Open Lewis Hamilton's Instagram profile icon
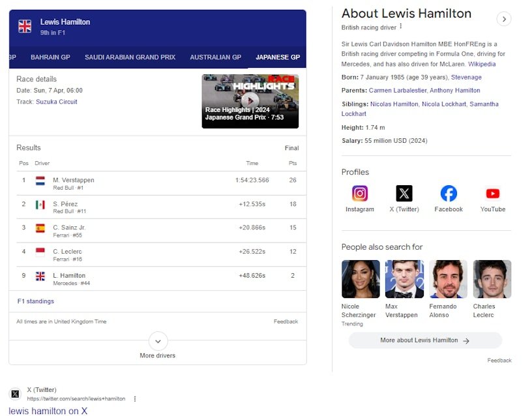 pyautogui.click(x=360, y=194)
